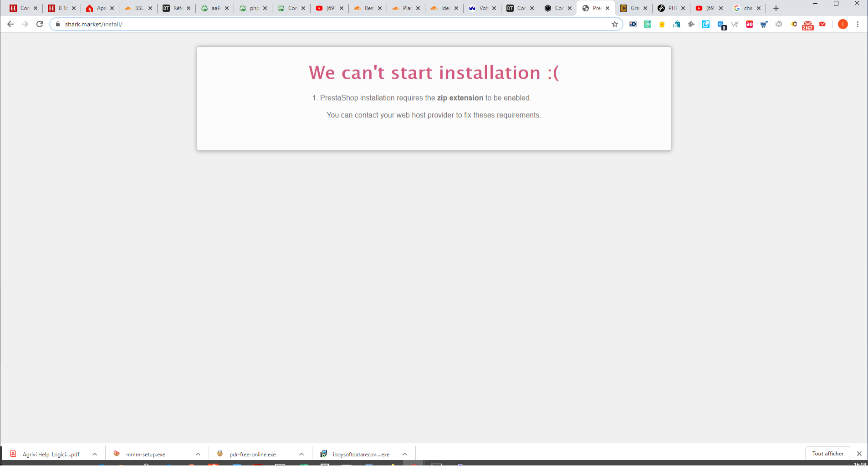Open a new tab with the plus button
This screenshot has width=868, height=470.
(775, 8)
